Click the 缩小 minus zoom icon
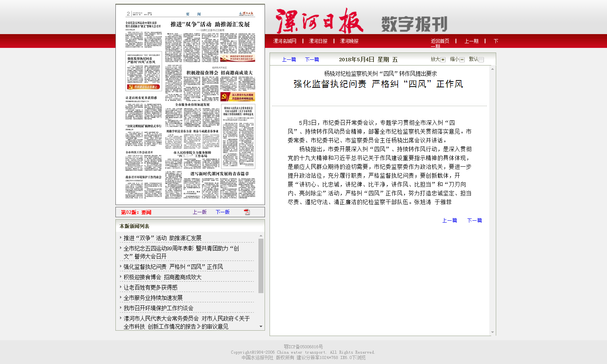The image size is (607, 364). pyautogui.click(x=462, y=59)
